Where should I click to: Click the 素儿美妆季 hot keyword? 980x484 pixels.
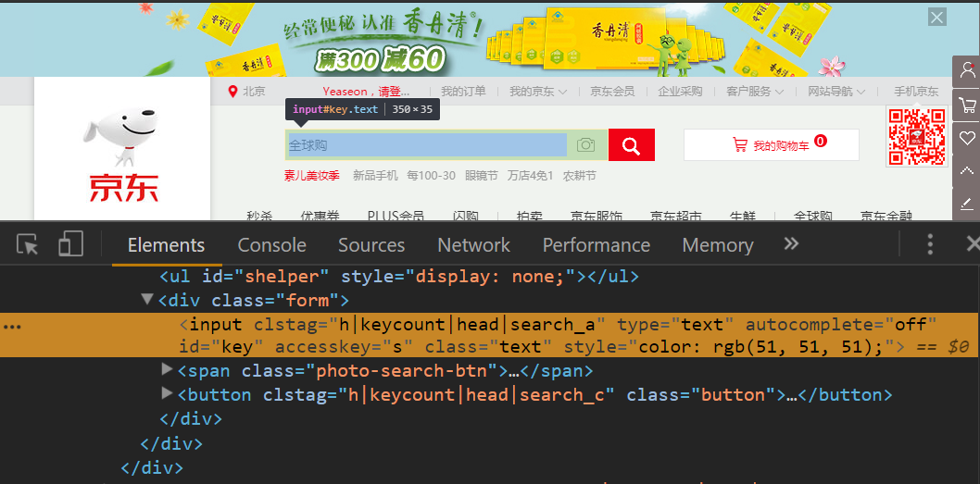[312, 176]
